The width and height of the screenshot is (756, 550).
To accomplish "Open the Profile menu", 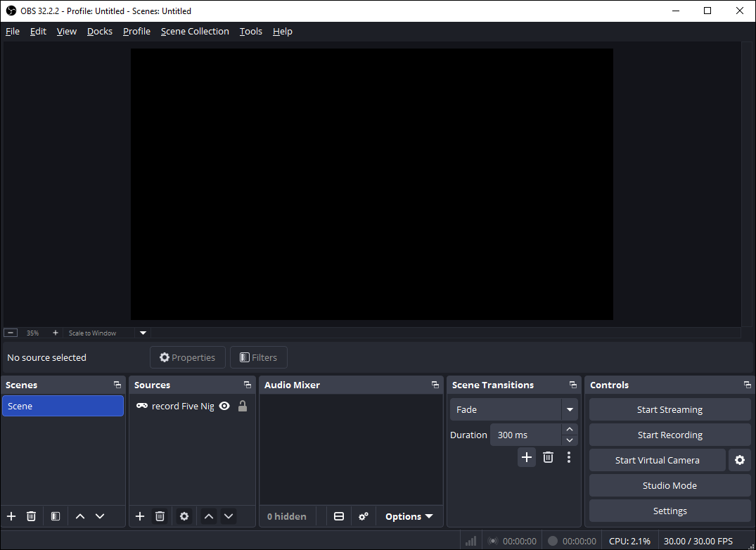I will (x=136, y=32).
